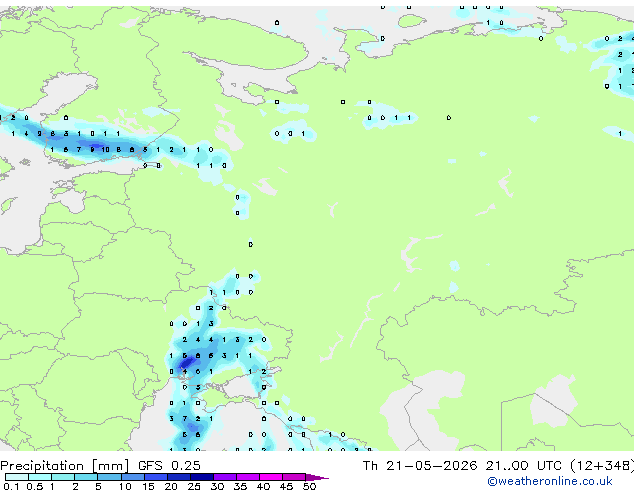Click the 1–2 mm legend color swatch

click(x=63, y=477)
